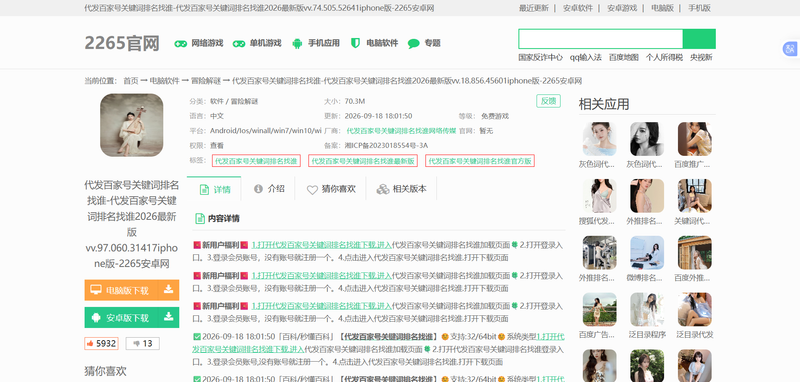Click the download arrow icon on orange button
This screenshot has width=800, height=382.
point(168,290)
